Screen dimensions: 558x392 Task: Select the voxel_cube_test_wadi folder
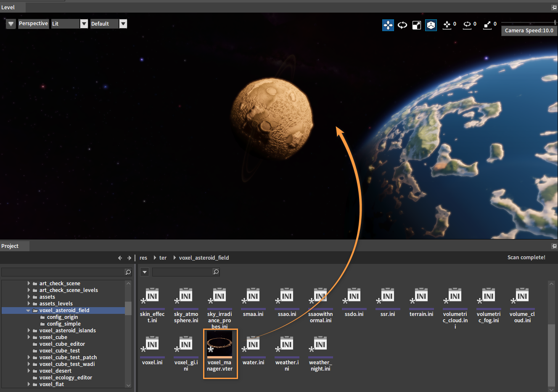click(x=67, y=364)
